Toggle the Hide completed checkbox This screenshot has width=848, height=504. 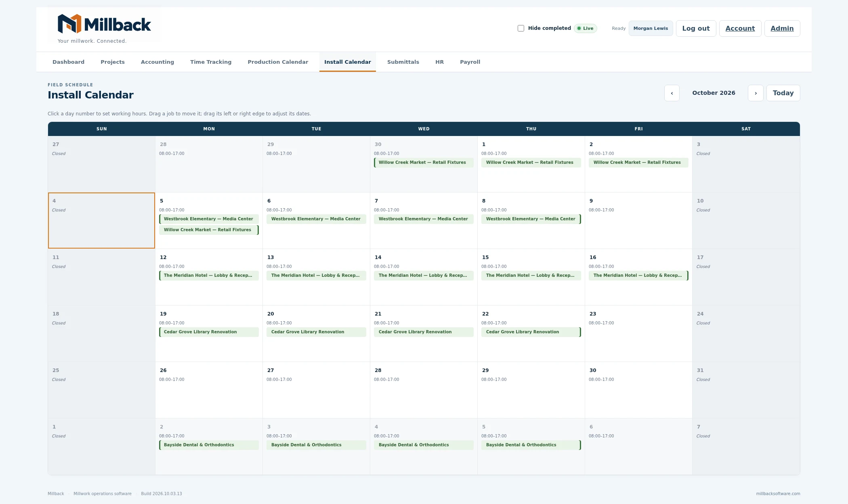point(521,28)
